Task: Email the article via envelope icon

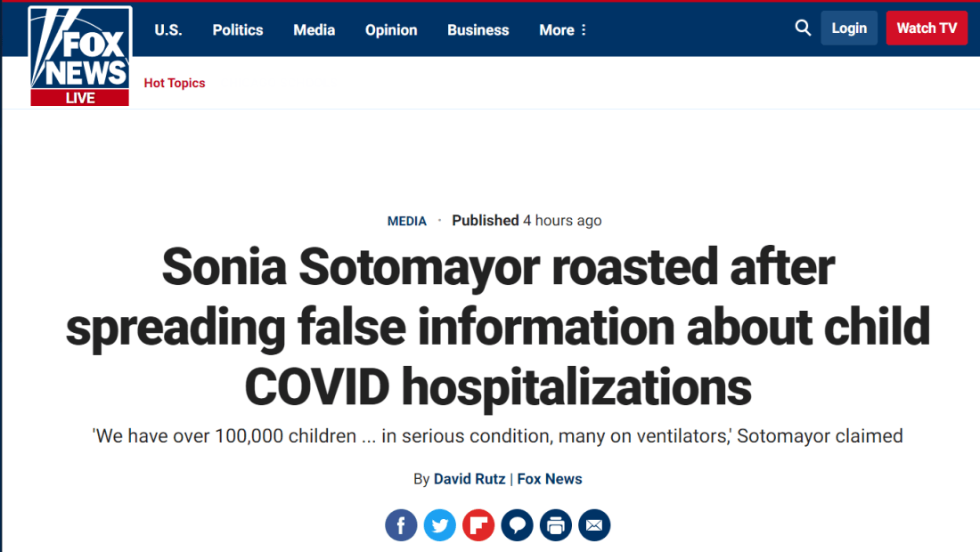Action: click(594, 525)
